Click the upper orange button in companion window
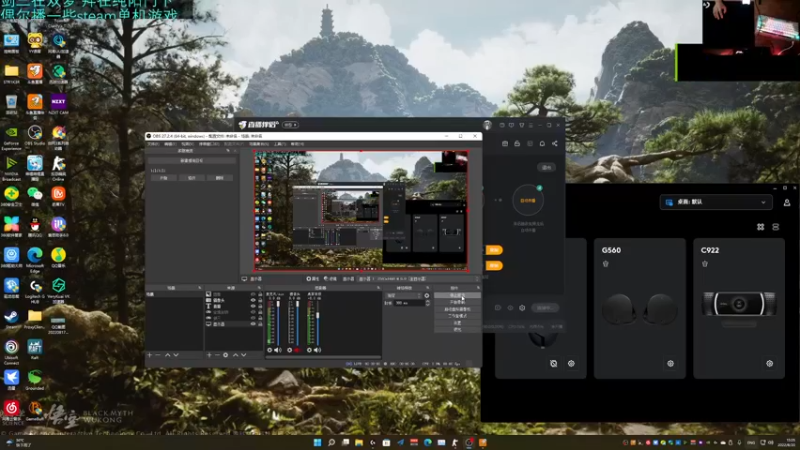This screenshot has height=450, width=800. click(x=493, y=250)
